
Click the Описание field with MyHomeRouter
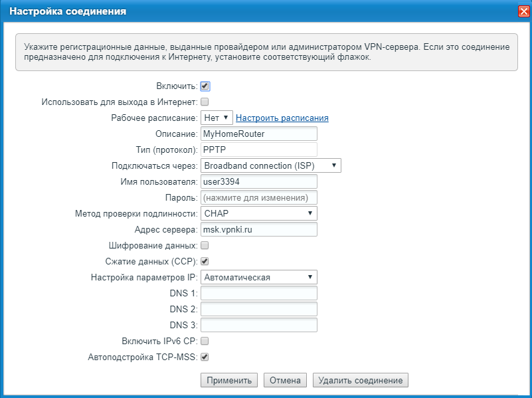coord(258,134)
